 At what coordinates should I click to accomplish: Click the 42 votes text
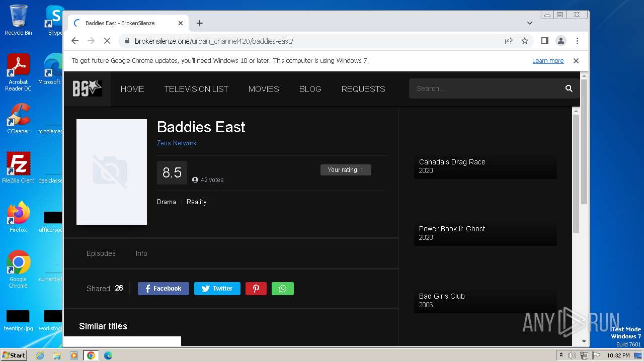pyautogui.click(x=212, y=180)
